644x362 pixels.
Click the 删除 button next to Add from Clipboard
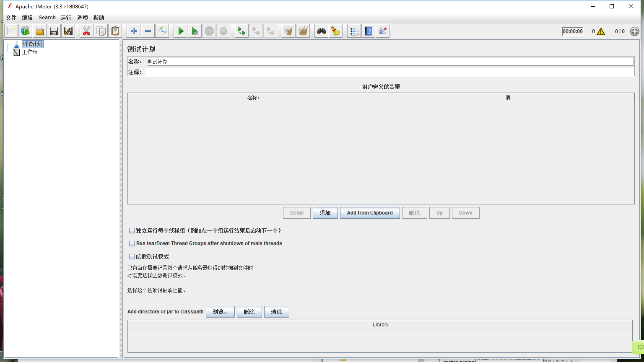point(415,213)
